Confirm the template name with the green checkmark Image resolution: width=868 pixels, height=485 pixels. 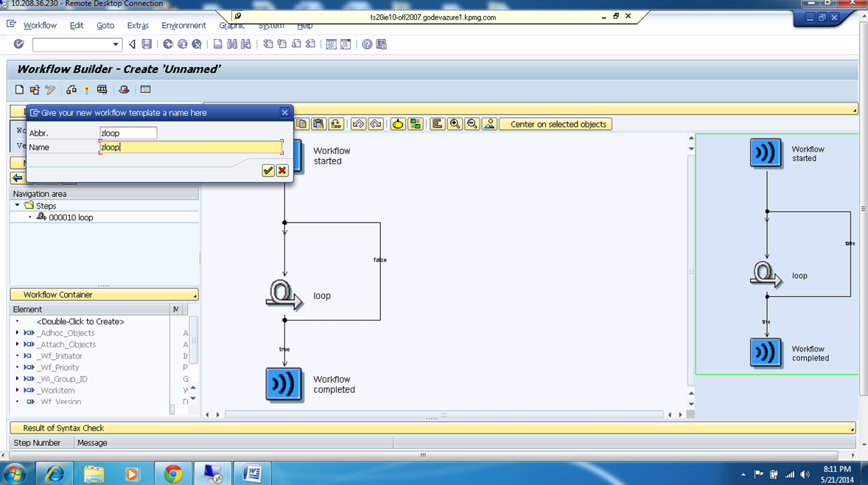click(x=270, y=170)
